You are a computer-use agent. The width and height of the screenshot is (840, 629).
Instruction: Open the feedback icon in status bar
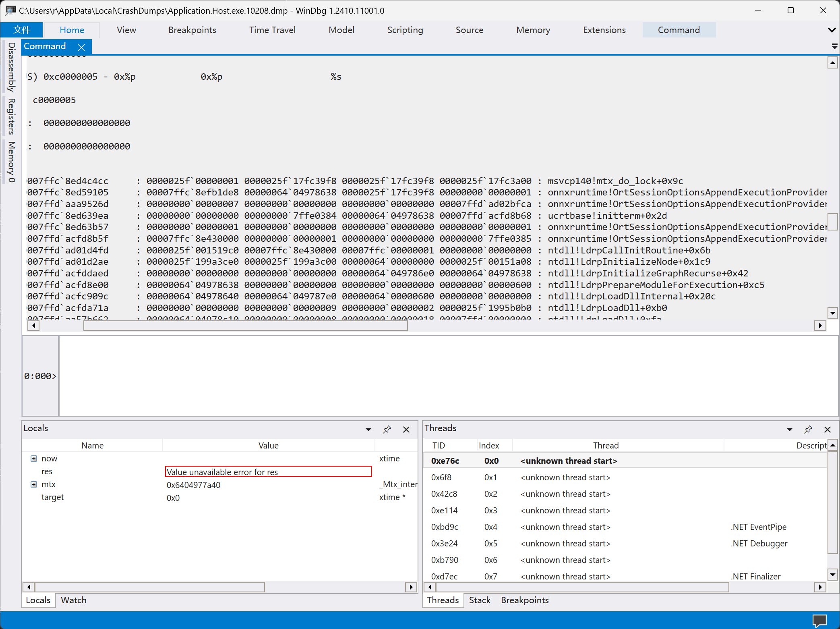[x=819, y=620]
